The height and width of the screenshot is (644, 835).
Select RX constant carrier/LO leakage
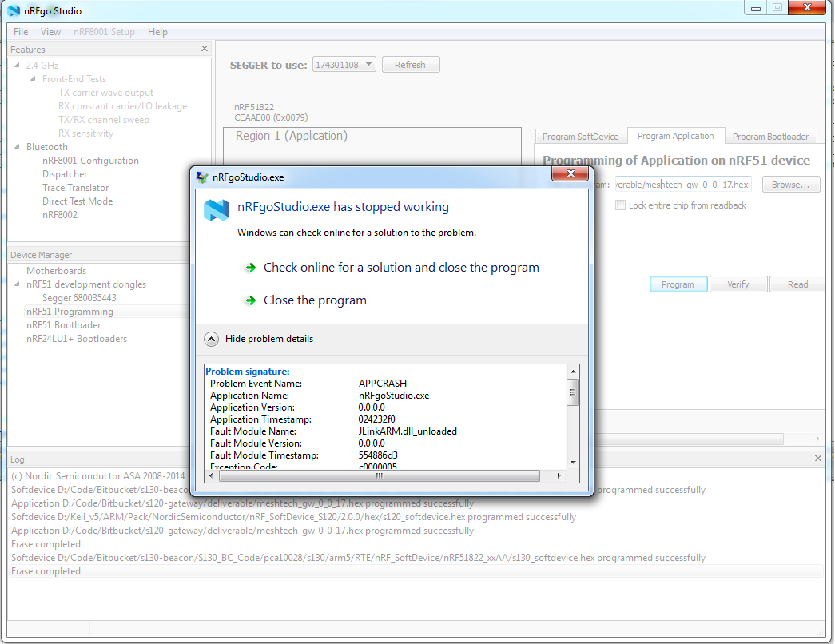[123, 106]
